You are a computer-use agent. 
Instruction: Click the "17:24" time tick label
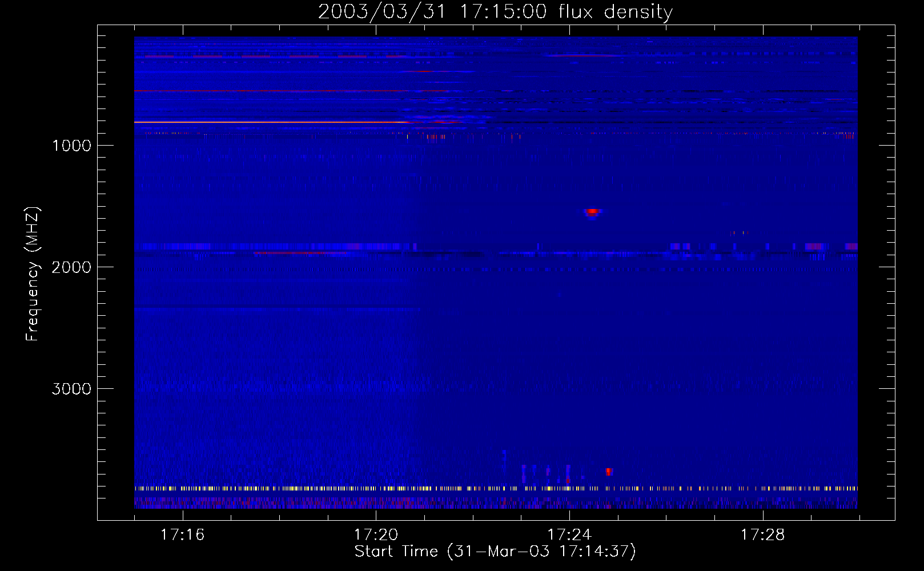(569, 534)
